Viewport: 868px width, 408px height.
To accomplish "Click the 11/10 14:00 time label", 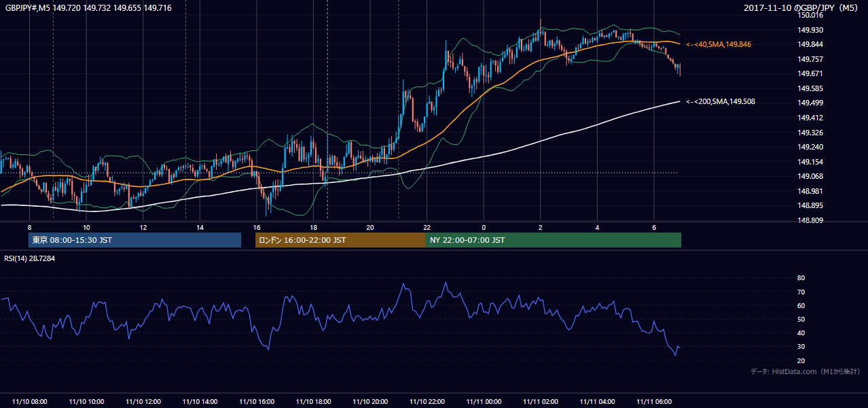I will click(x=200, y=402).
